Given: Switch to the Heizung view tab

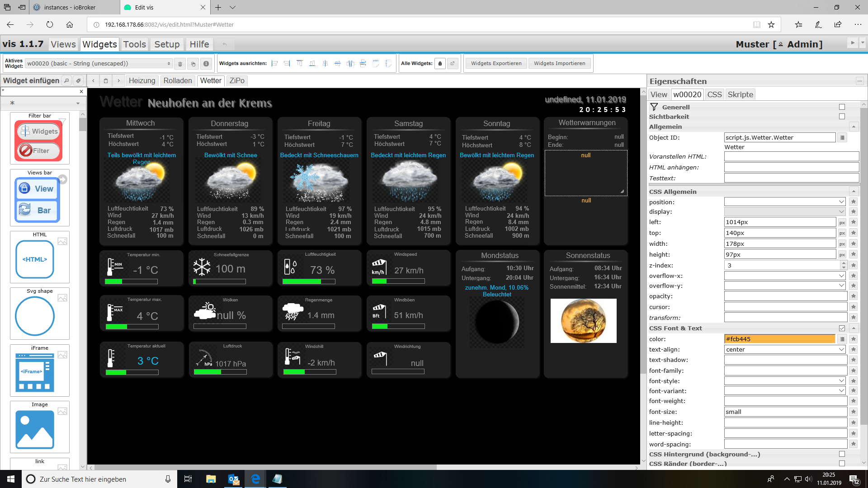Looking at the screenshot, I should pyautogui.click(x=142, y=81).
